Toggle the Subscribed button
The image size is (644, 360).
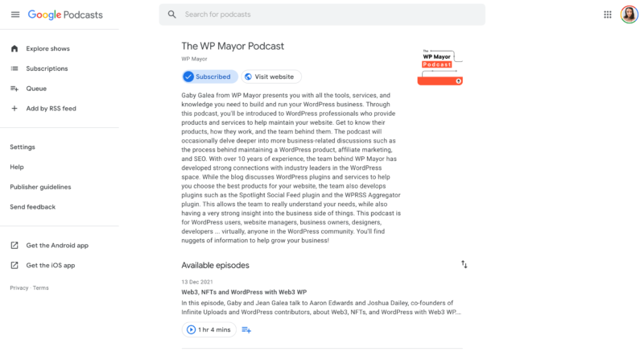pos(209,77)
